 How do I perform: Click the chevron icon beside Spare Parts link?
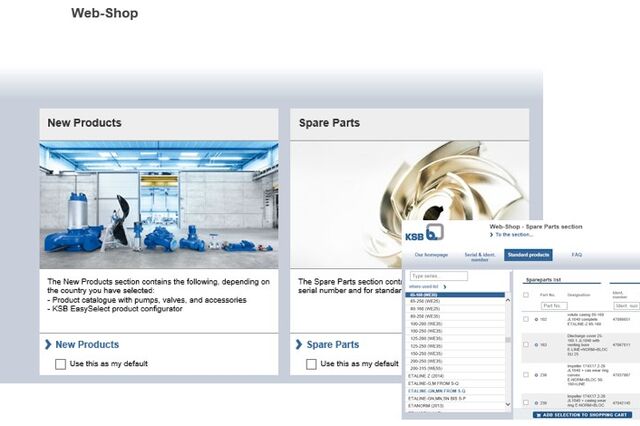coord(299,344)
